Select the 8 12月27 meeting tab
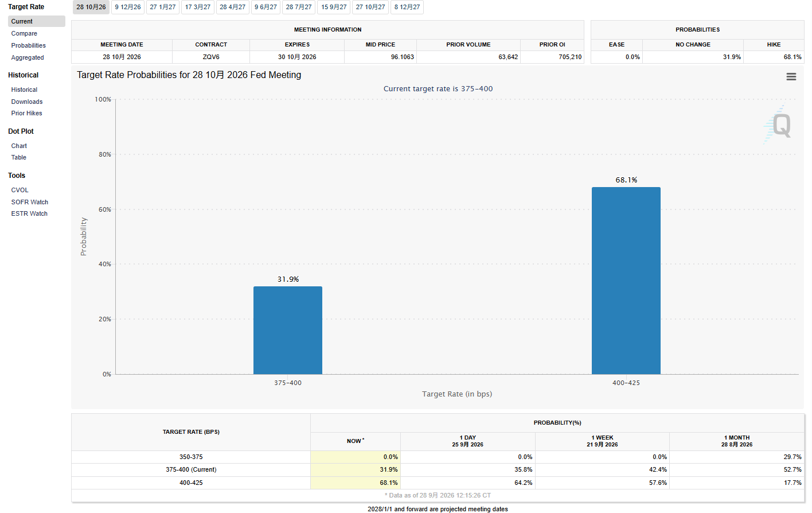The height and width of the screenshot is (513, 812). tap(407, 7)
